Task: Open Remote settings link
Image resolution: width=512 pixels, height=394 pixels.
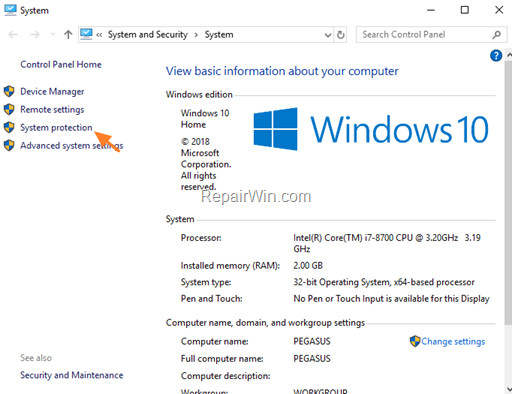Action: pyautogui.click(x=52, y=109)
